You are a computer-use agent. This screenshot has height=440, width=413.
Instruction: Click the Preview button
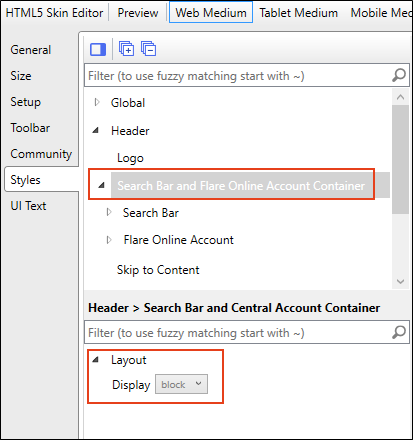click(138, 13)
